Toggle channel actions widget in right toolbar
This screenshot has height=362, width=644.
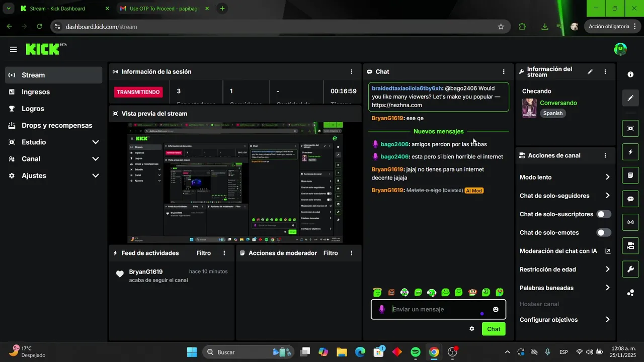[x=630, y=246]
